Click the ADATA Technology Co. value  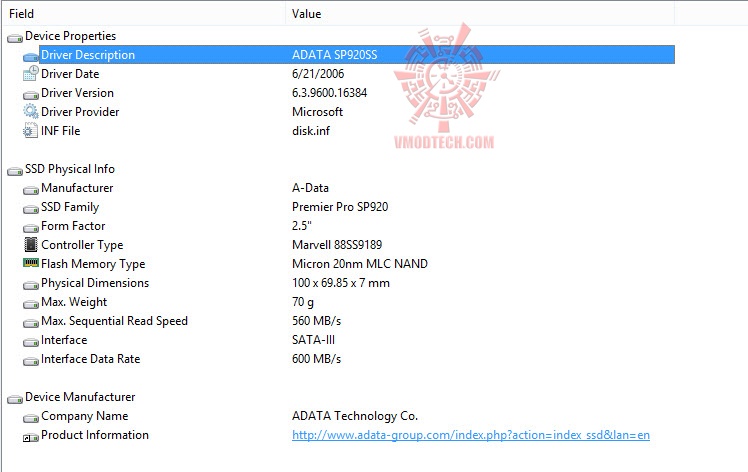click(355, 416)
